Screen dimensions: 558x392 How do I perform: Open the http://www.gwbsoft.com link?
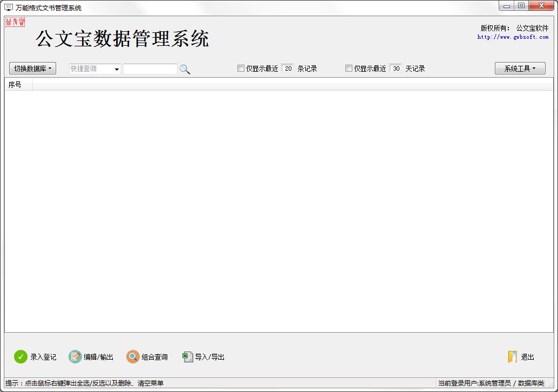pyautogui.click(x=513, y=37)
